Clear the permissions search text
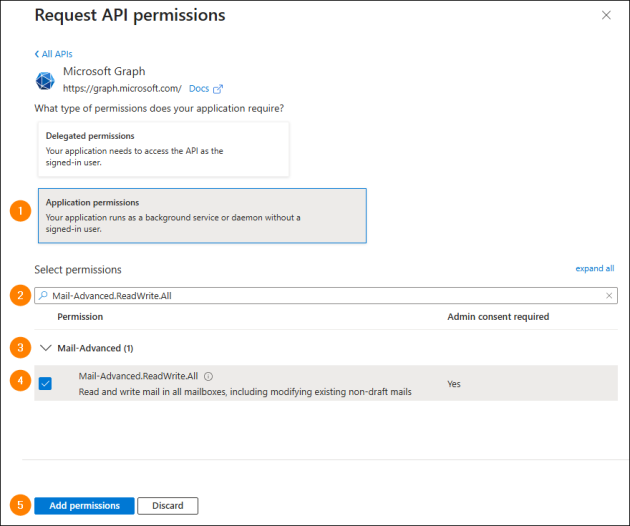Screen dimensions: 630x526 coord(609,296)
